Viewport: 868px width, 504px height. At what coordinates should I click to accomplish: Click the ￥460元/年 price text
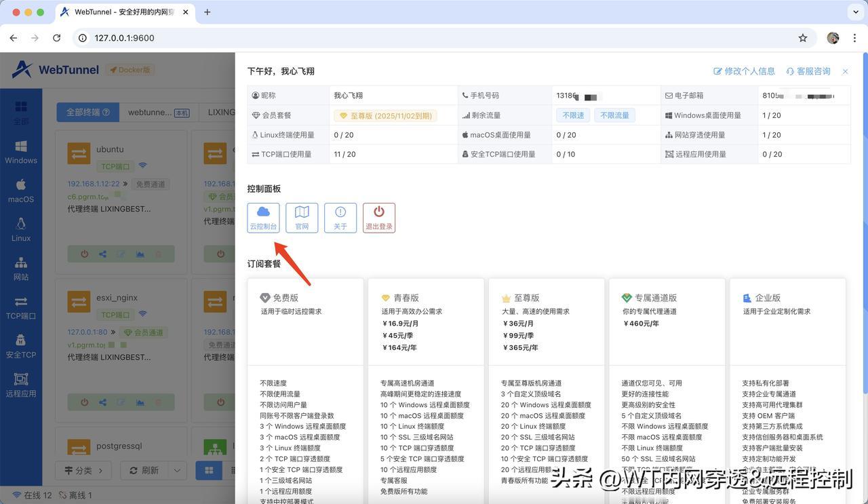click(641, 324)
